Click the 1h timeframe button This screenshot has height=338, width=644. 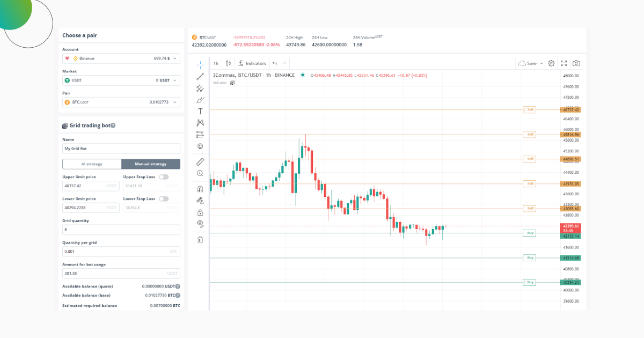click(216, 63)
